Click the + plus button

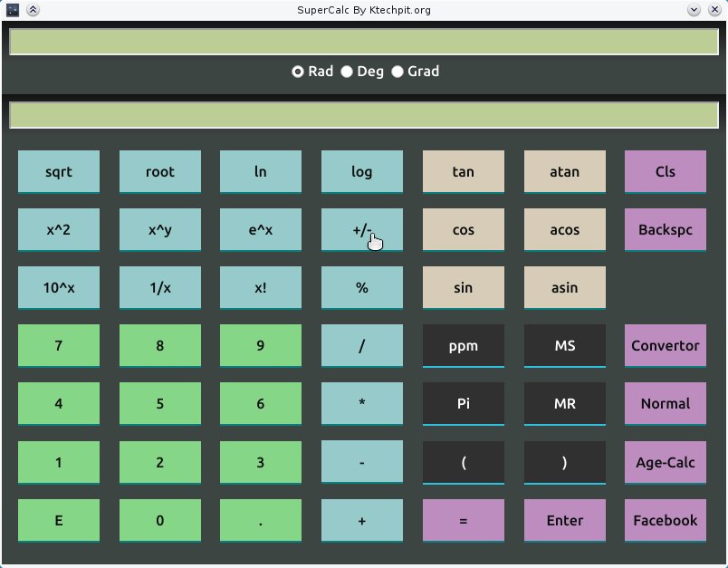(x=362, y=521)
